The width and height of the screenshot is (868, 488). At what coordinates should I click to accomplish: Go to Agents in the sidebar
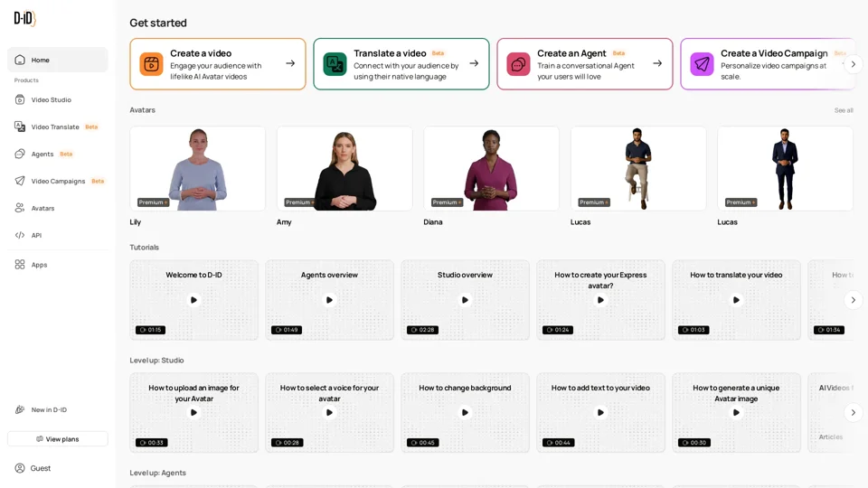point(42,154)
